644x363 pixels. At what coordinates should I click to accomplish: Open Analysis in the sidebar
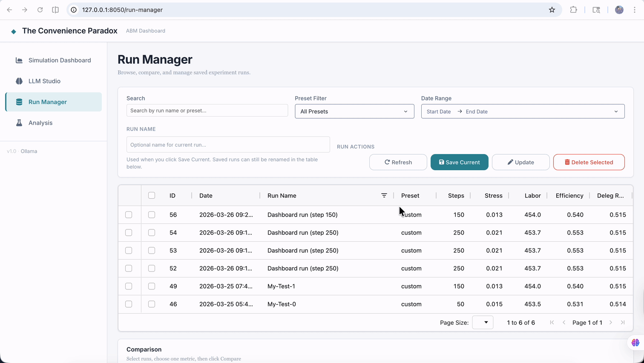pos(54,123)
